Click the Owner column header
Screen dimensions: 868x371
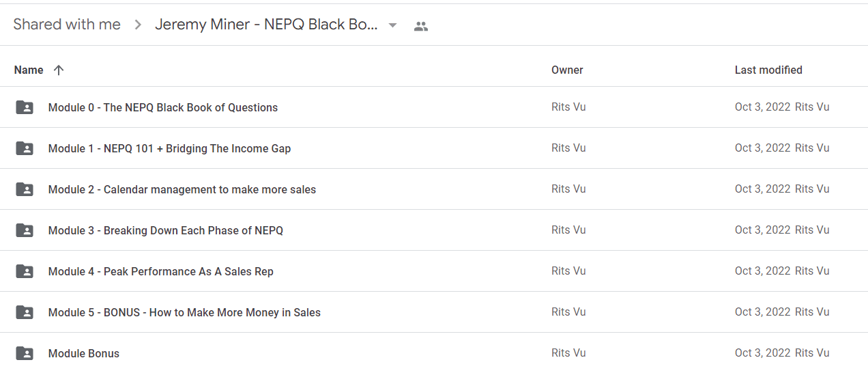(567, 70)
